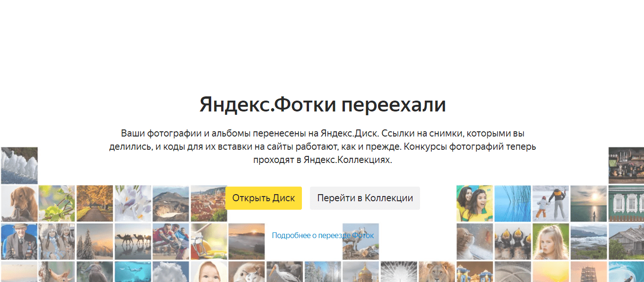Image resolution: width=644 pixels, height=282 pixels.
Task: Click the adult and child skating photo
Action: click(550, 204)
